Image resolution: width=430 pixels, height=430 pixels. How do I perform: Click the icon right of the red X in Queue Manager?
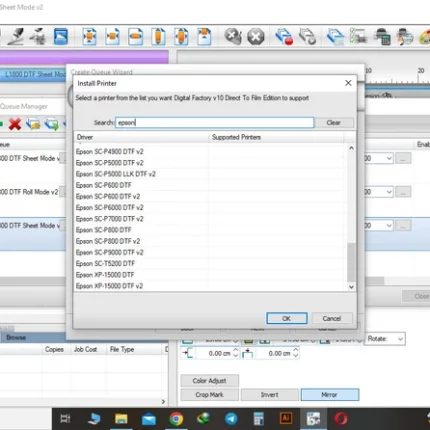click(33, 124)
